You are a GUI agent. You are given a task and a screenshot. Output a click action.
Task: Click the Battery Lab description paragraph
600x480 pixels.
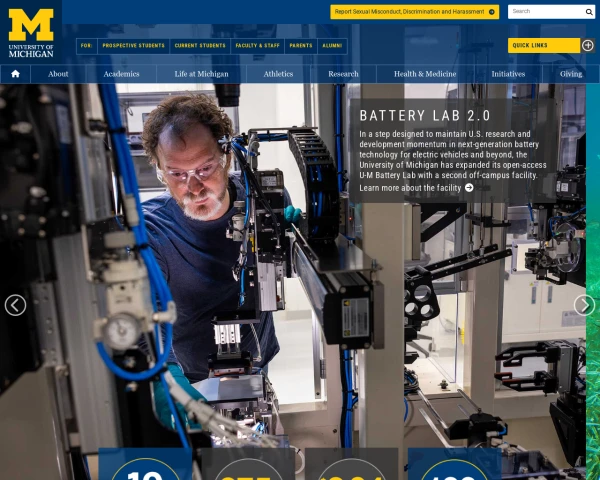(453, 155)
